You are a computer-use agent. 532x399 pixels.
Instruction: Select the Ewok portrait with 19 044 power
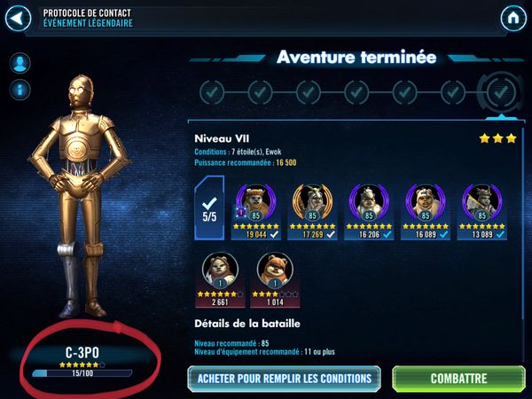pyautogui.click(x=256, y=211)
